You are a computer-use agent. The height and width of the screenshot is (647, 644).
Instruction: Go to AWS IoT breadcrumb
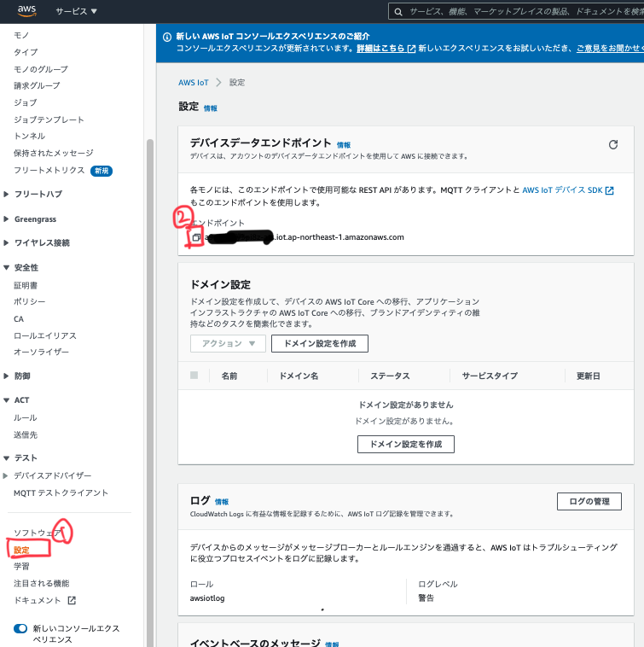point(194,83)
